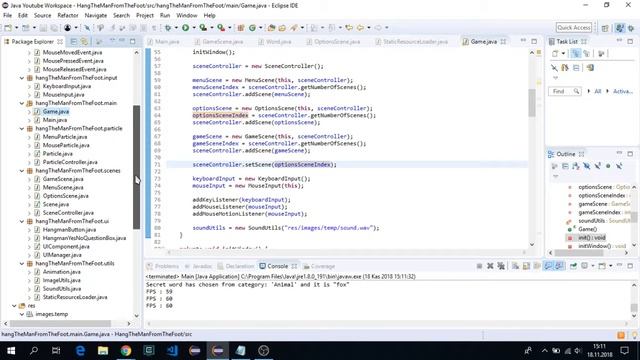Click Pin Console icon
The width and height of the screenshot is (640, 360).
(x=573, y=266)
